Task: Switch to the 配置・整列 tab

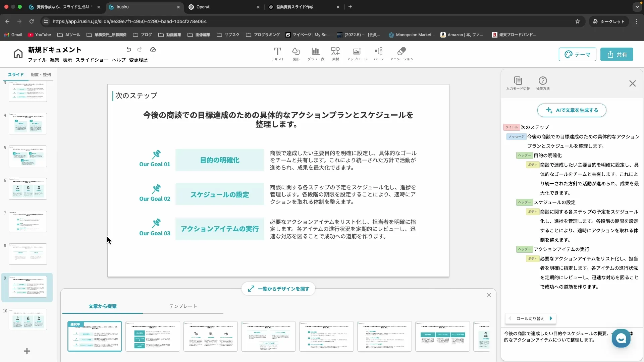Action: tap(41, 74)
